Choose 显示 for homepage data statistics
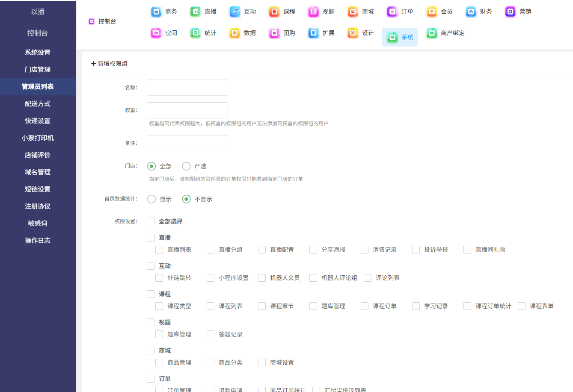The image size is (573, 392). coord(151,199)
